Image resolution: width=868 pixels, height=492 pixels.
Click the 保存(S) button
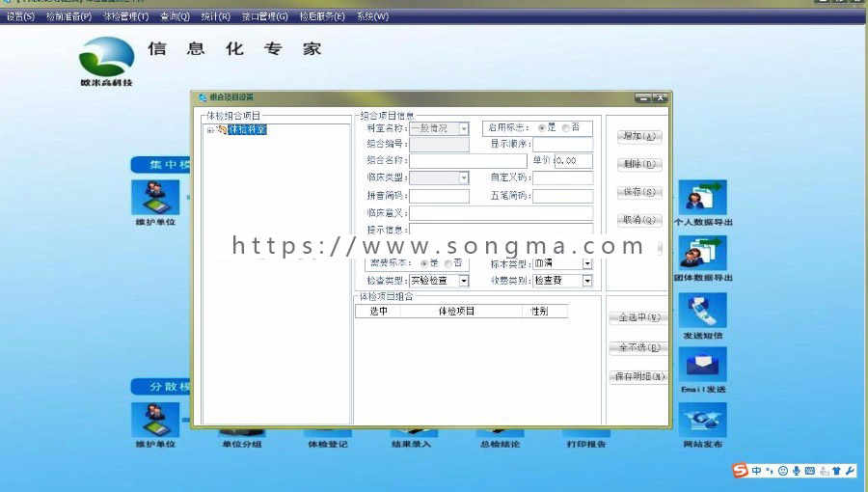[639, 192]
